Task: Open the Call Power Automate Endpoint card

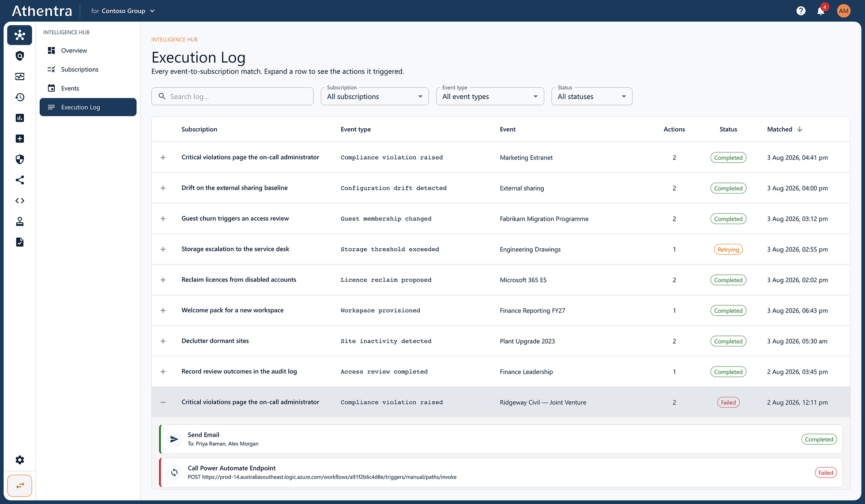Action: click(501, 473)
